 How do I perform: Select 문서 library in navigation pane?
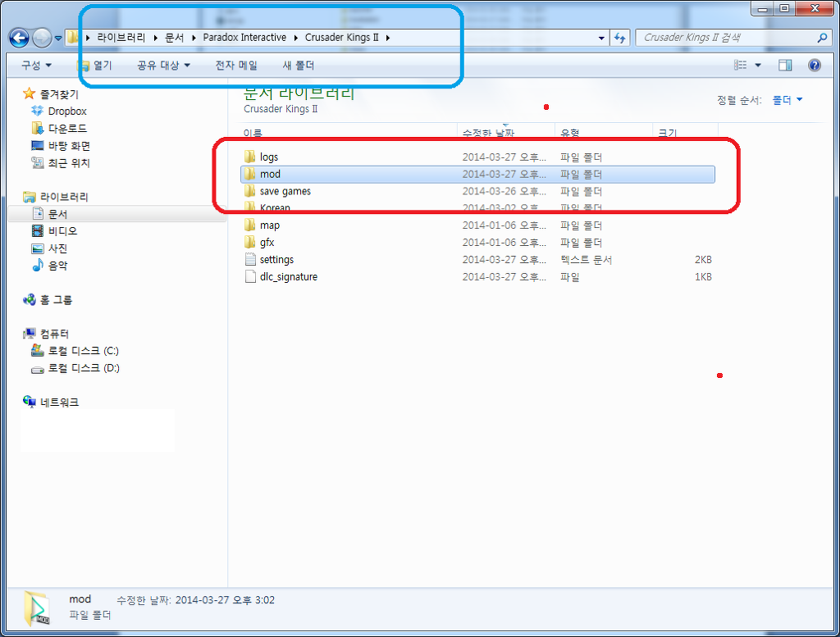click(x=58, y=214)
